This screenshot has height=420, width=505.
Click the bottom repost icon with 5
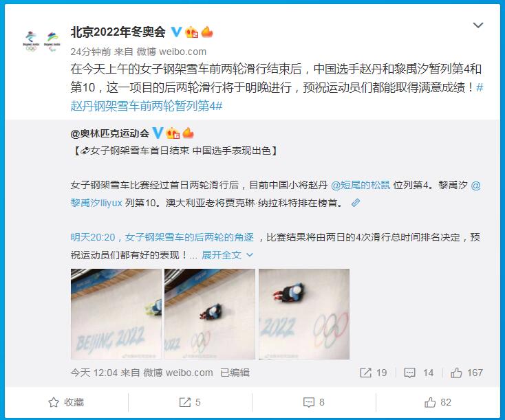tap(190, 402)
